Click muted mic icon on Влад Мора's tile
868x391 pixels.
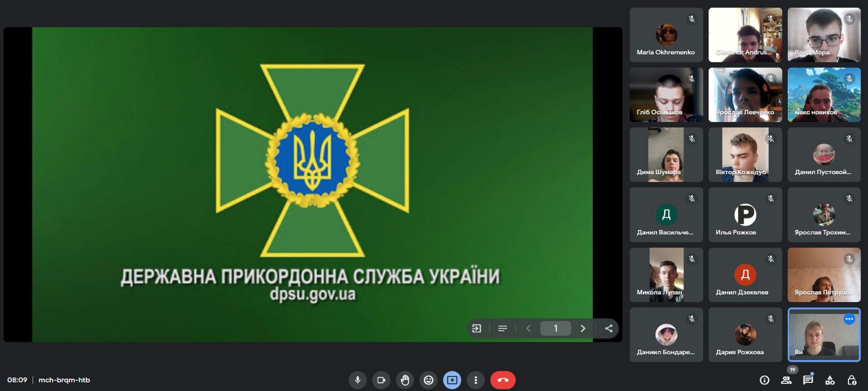[850, 19]
